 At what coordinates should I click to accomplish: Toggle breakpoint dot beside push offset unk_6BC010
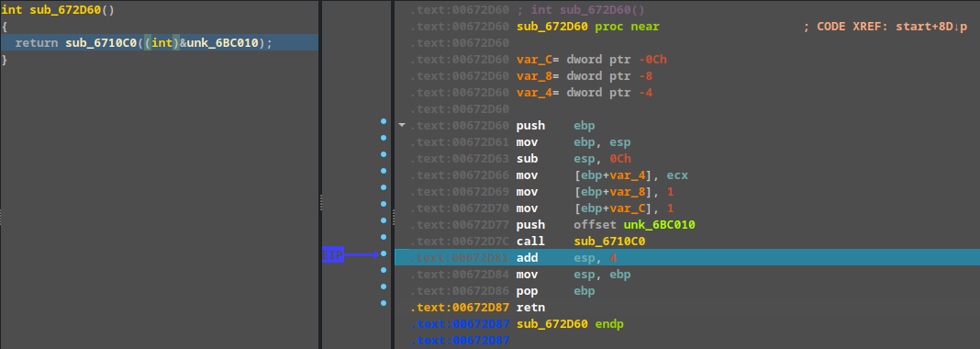384,220
